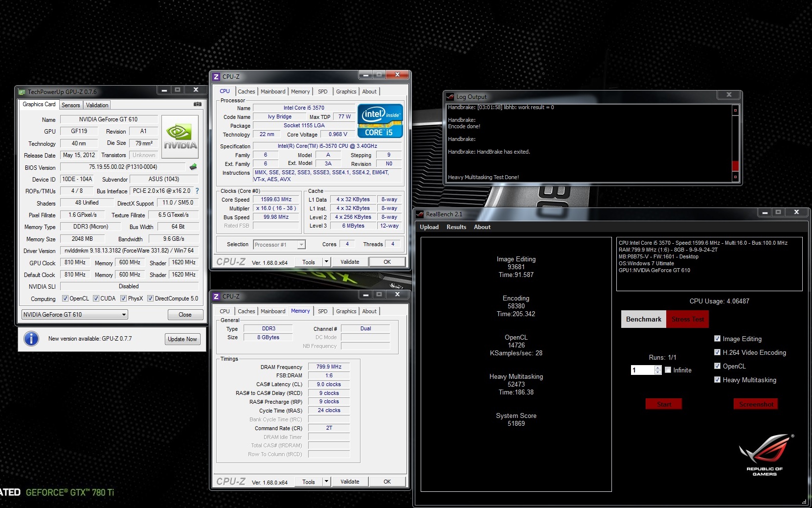
Task: Uncheck Heavy Multitasking test
Action: click(717, 380)
